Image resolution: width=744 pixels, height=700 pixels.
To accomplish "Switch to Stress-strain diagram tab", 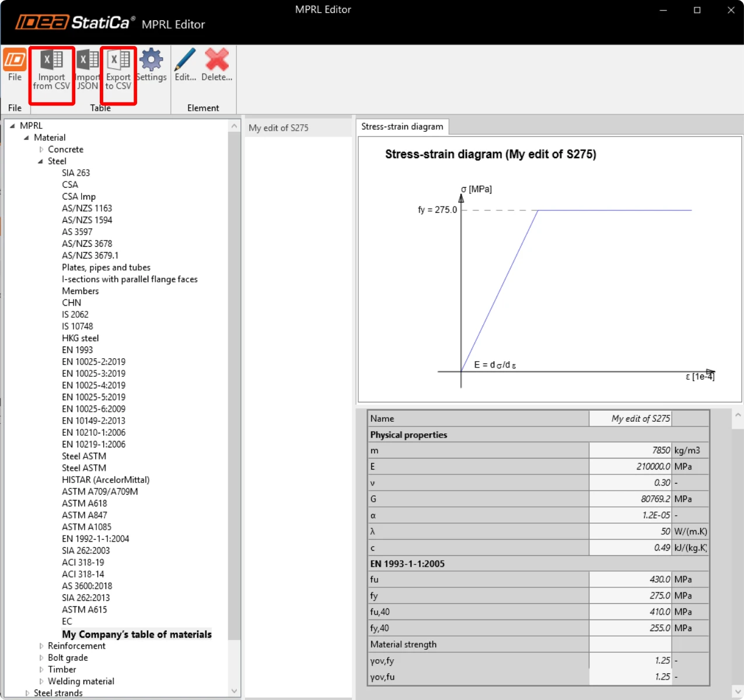I will pos(402,127).
